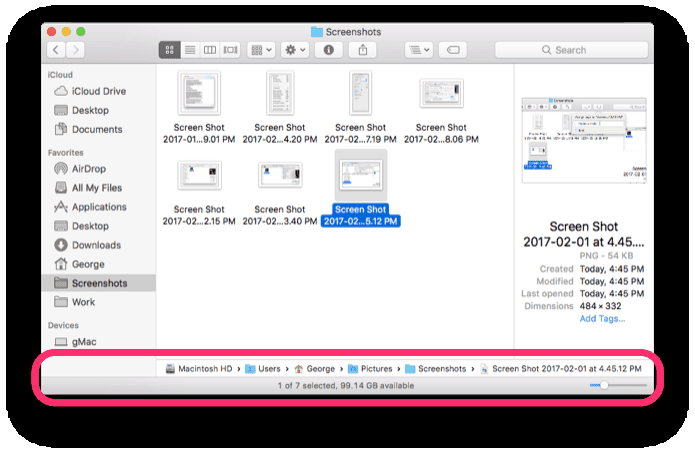Click the Edit Tags icon
695x453 pixels.
(x=453, y=50)
